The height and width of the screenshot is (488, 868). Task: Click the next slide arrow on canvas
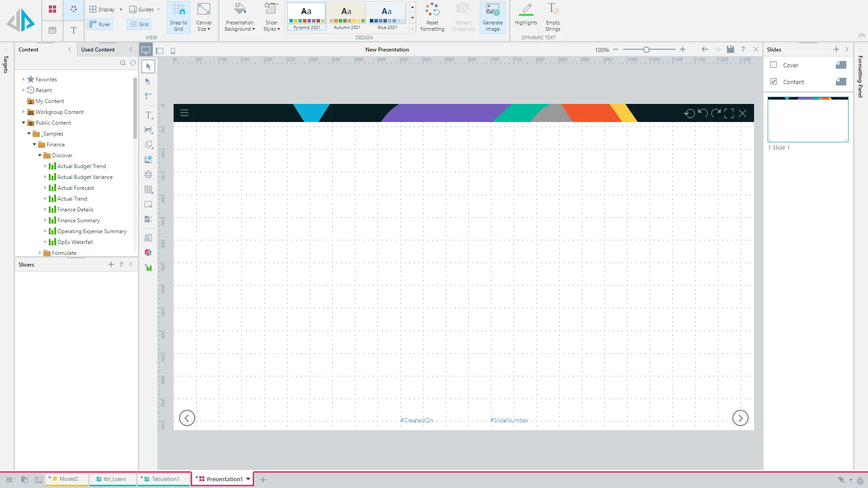pyautogui.click(x=740, y=418)
